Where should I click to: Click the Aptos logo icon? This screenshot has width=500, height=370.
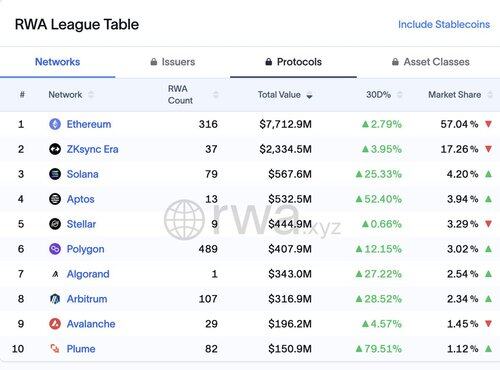click(55, 199)
